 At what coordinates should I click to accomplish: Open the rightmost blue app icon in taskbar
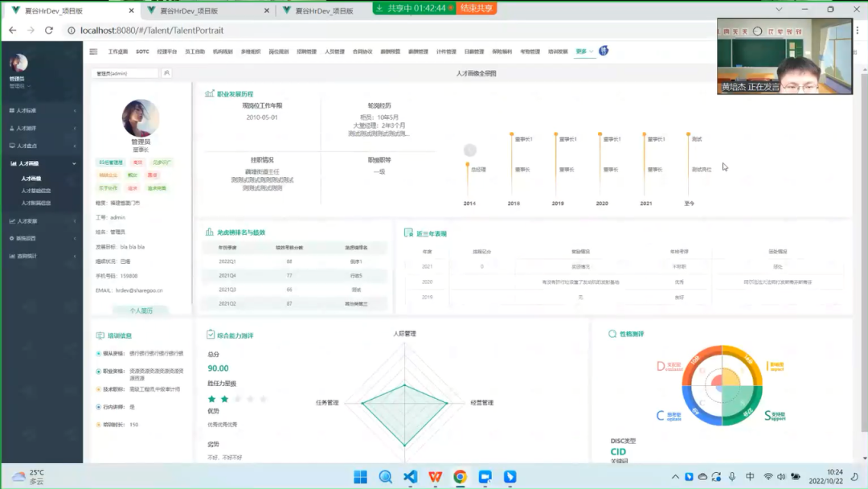click(x=510, y=477)
